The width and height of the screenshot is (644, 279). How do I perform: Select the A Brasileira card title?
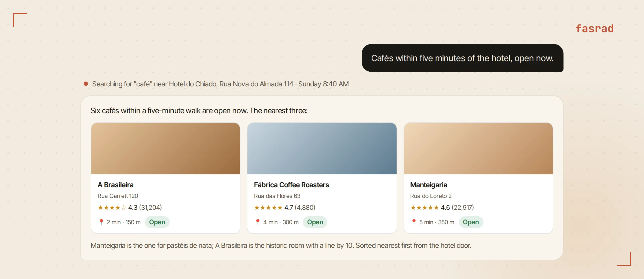coord(116,185)
